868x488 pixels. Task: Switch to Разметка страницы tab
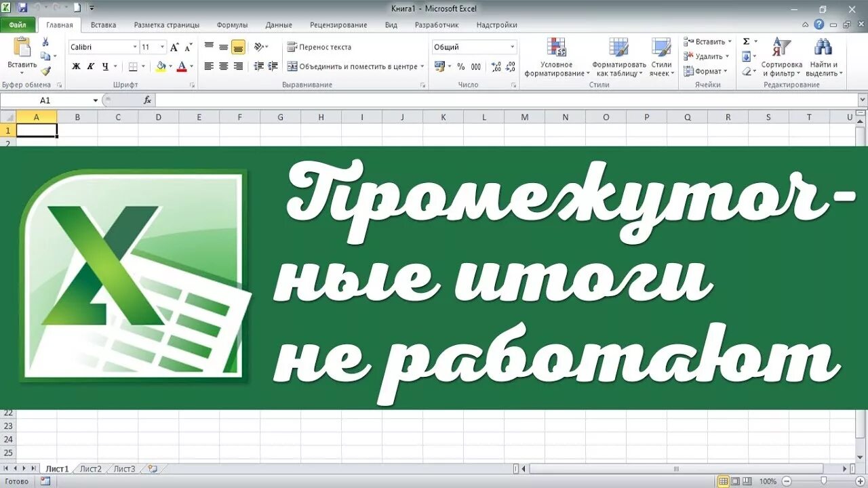(167, 25)
